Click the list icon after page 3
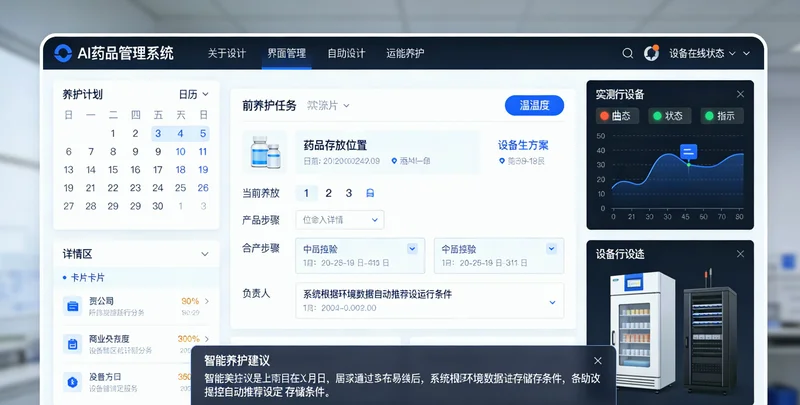 point(370,193)
